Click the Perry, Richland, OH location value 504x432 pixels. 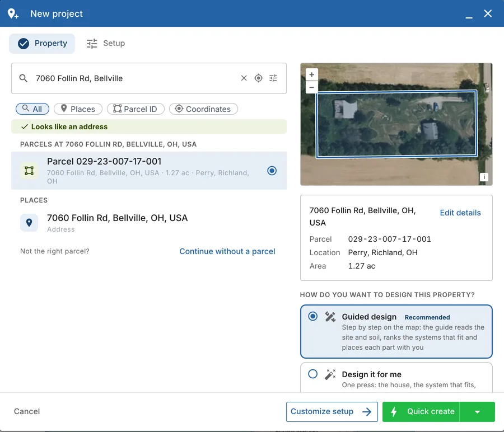[x=382, y=252]
